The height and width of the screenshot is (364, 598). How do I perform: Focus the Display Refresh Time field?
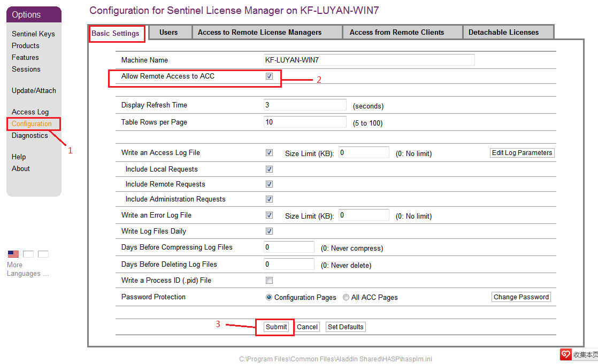tap(305, 105)
